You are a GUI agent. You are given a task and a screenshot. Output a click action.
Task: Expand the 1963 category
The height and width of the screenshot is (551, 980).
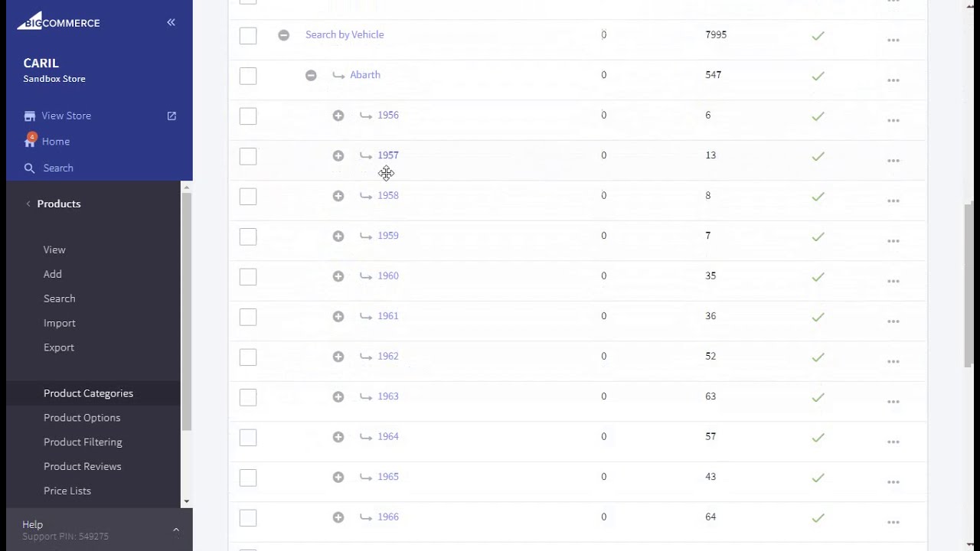coord(338,397)
